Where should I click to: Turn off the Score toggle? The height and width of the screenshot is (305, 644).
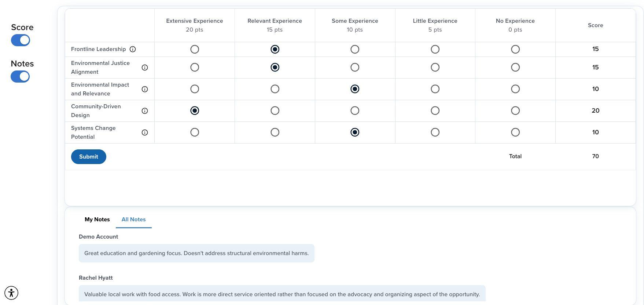pyautogui.click(x=21, y=40)
